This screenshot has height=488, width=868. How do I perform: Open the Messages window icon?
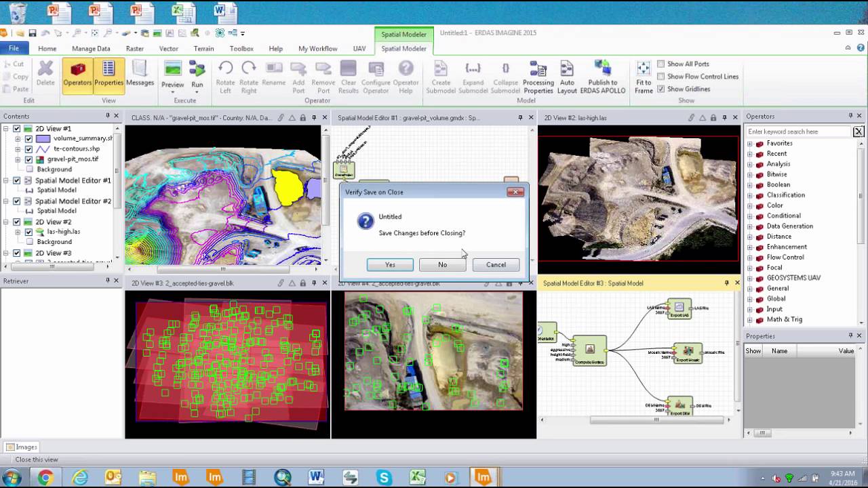(x=140, y=69)
